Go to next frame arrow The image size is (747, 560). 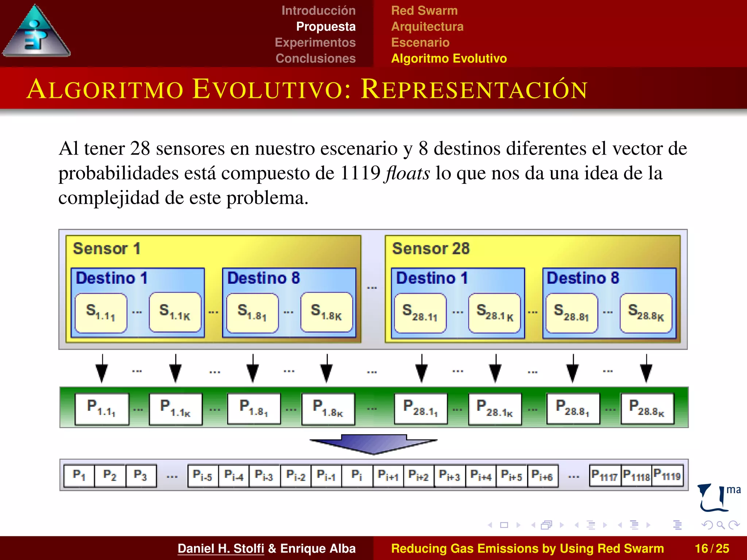point(562,525)
